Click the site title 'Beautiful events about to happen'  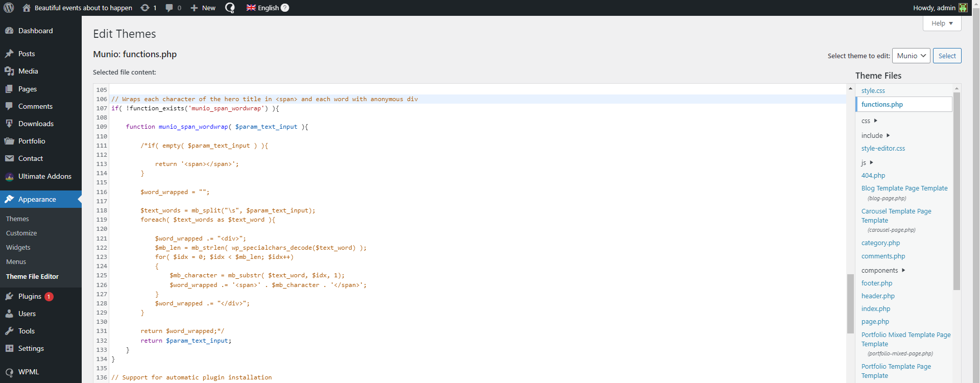83,8
